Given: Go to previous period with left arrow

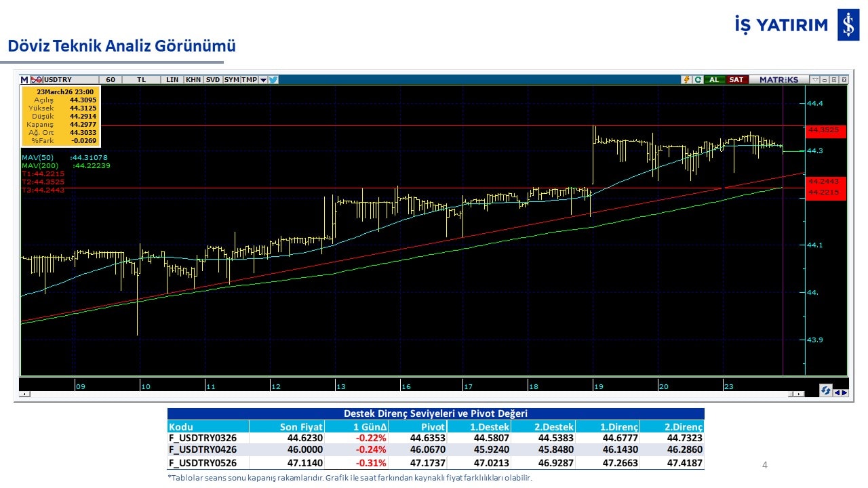Looking at the screenshot, I should 836,392.
